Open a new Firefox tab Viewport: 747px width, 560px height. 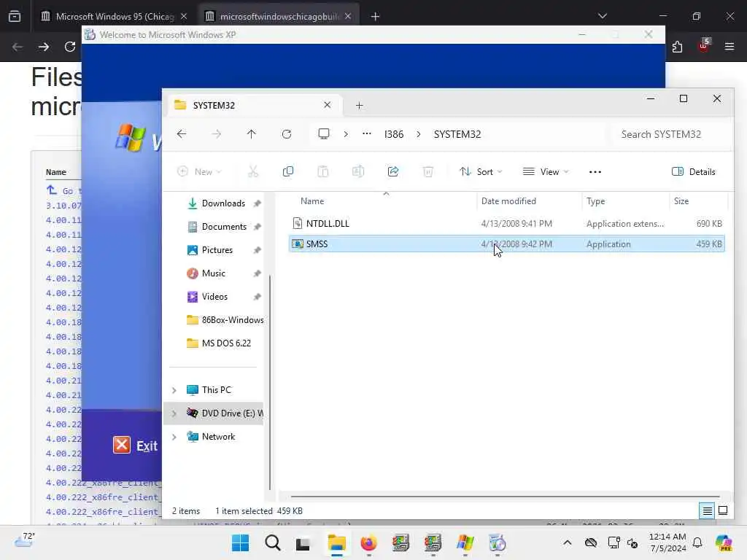pyautogui.click(x=376, y=17)
